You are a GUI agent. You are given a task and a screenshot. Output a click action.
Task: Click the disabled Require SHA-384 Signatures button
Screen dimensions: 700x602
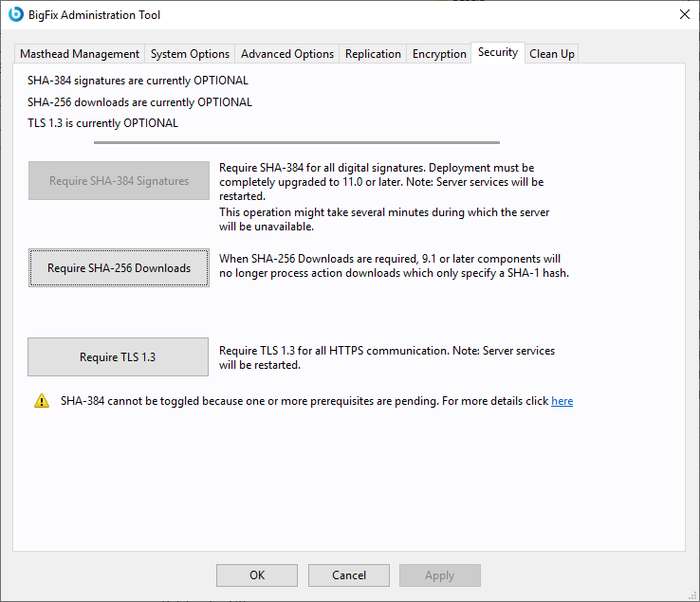click(x=119, y=181)
